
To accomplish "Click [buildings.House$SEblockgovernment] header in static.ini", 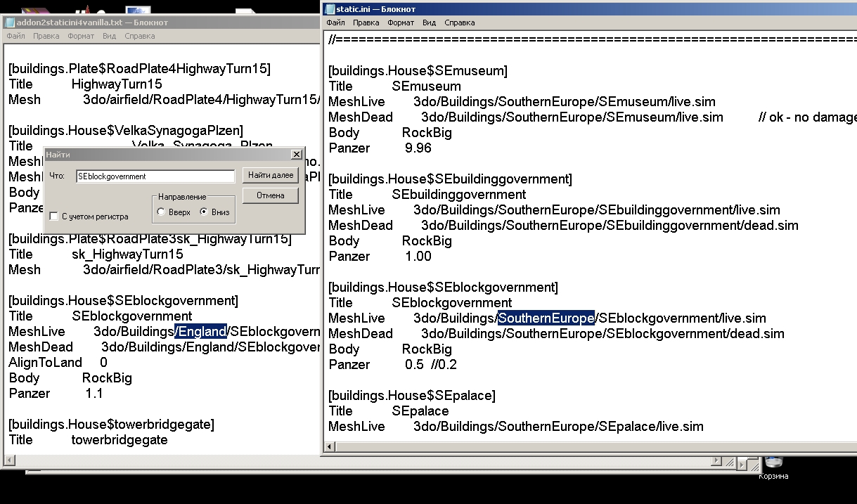I will 443,287.
